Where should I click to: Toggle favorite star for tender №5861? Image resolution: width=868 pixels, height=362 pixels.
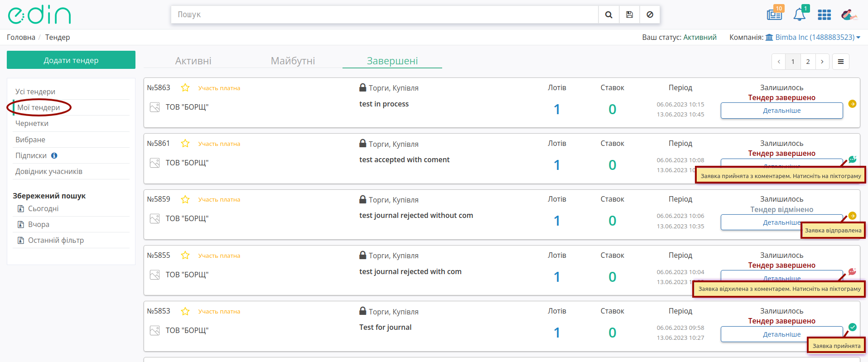tap(185, 143)
